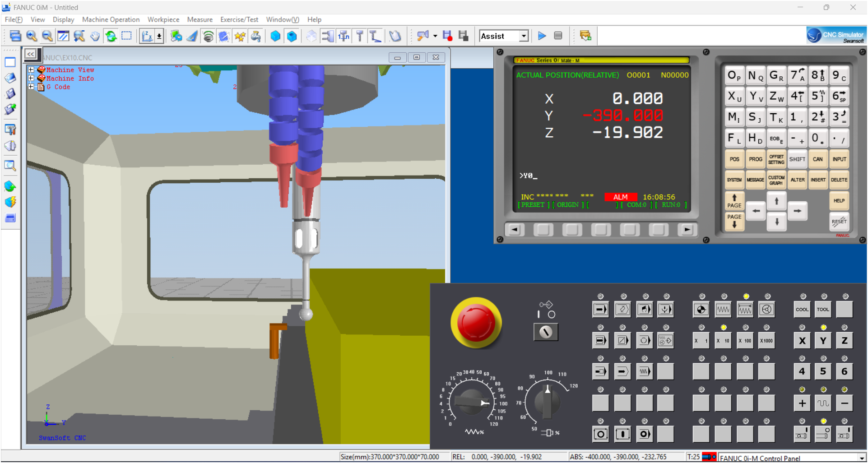Click the gray Stop square button

pos(558,36)
